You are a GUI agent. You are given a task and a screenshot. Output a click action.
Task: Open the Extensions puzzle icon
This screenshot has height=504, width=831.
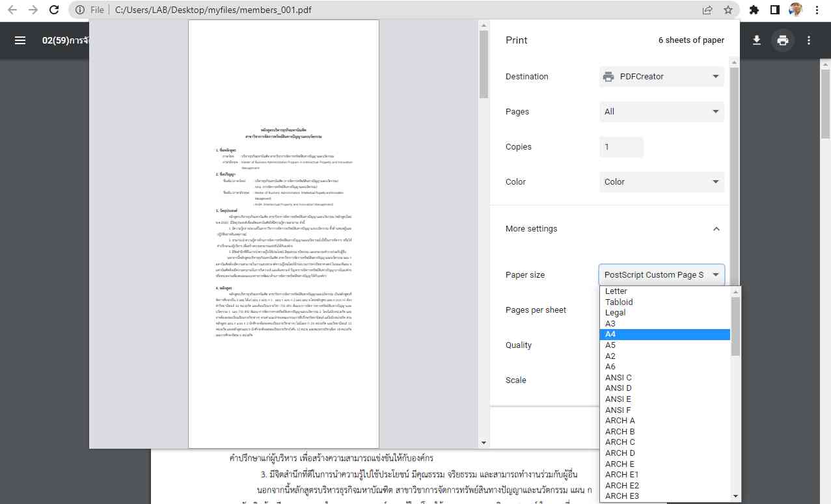[754, 10]
